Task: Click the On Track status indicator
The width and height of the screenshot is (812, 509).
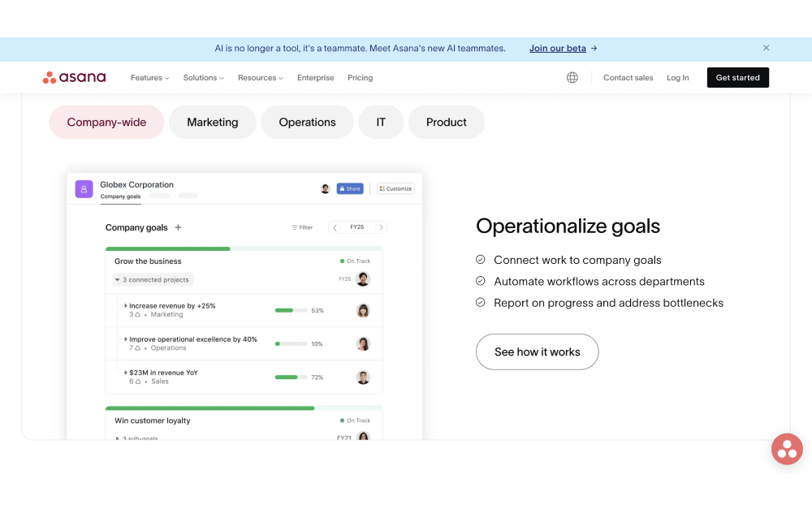Action: pos(355,261)
